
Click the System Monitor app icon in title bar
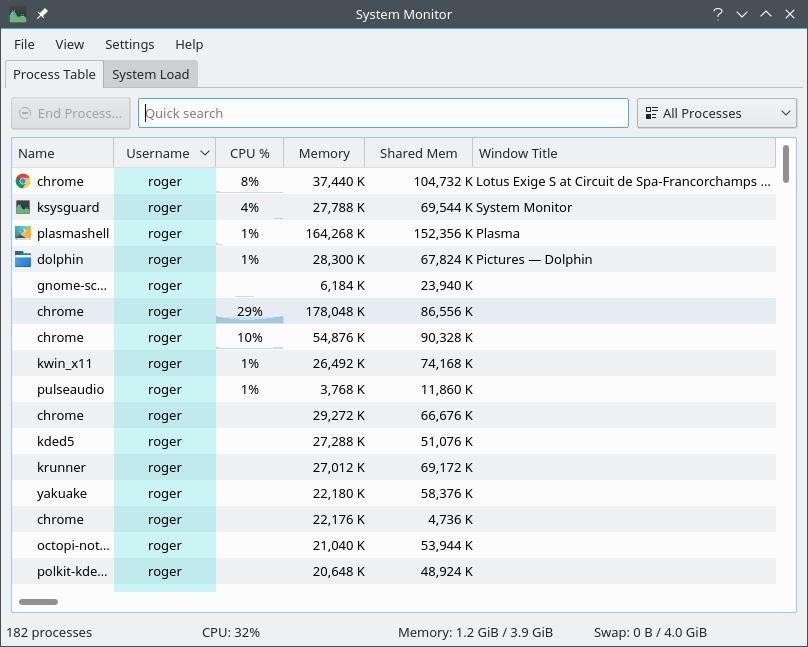point(17,15)
